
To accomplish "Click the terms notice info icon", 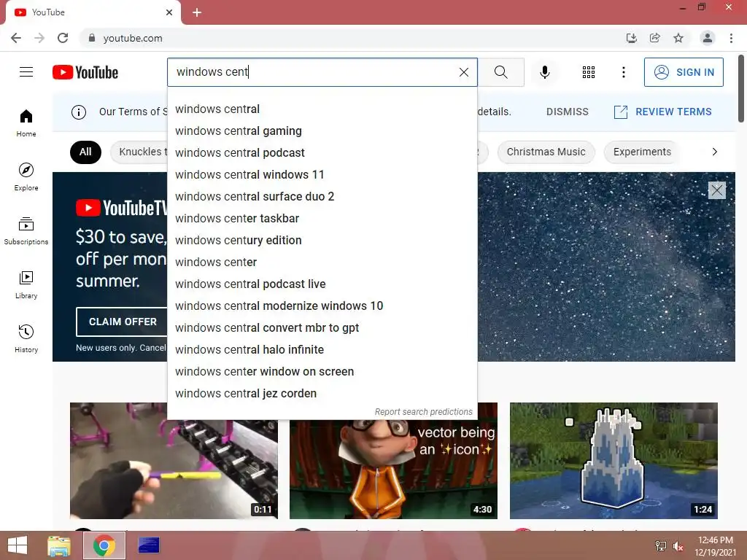I will pos(79,112).
